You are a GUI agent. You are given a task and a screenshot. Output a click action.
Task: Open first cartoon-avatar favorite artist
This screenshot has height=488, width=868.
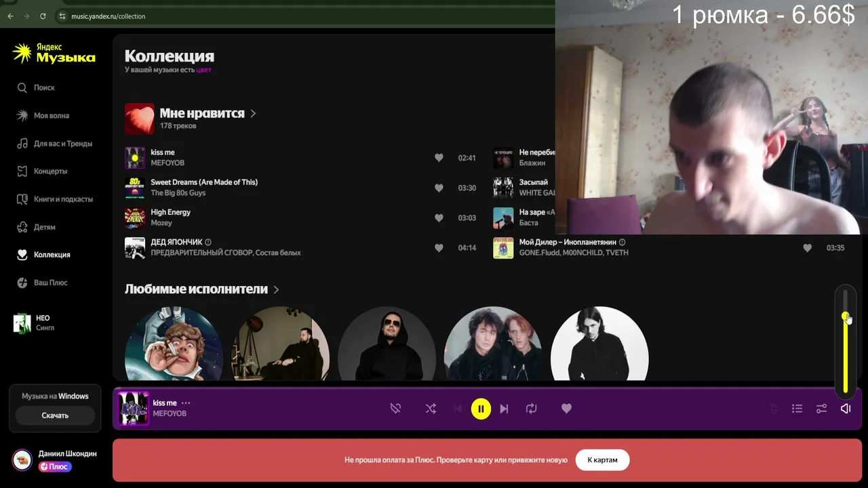click(174, 344)
